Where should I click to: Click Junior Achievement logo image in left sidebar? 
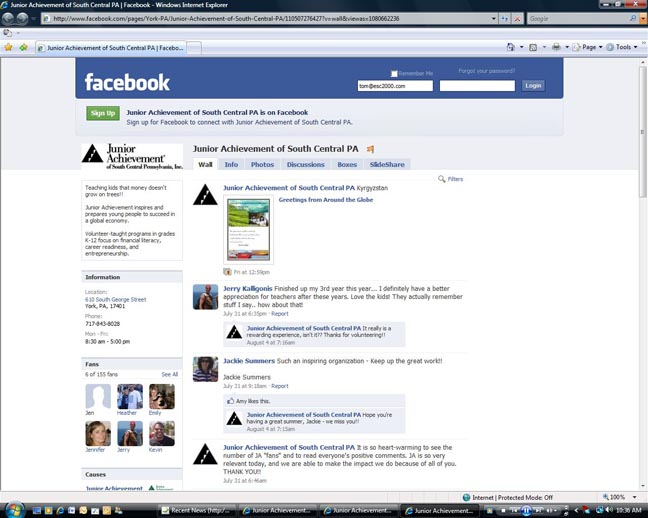pos(132,156)
